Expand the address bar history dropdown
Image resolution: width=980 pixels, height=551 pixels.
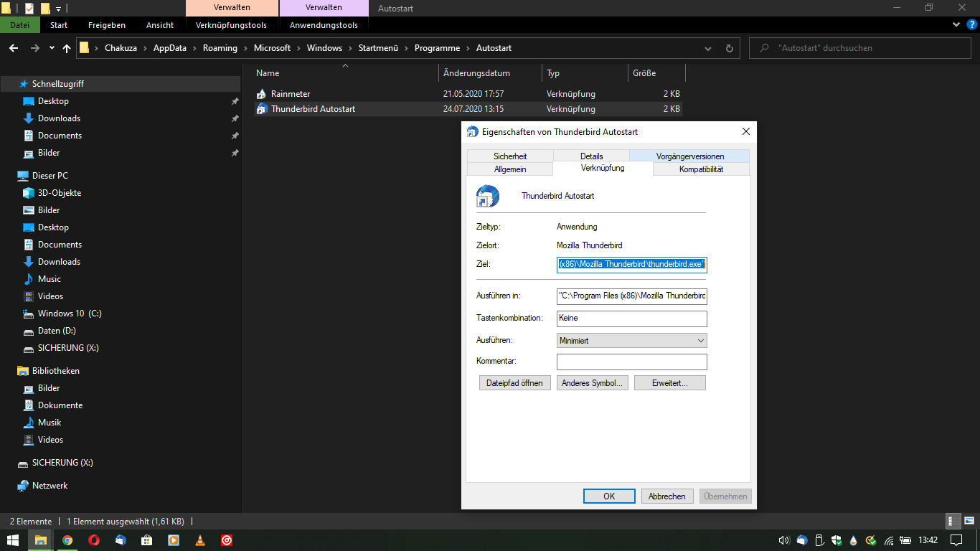(708, 48)
